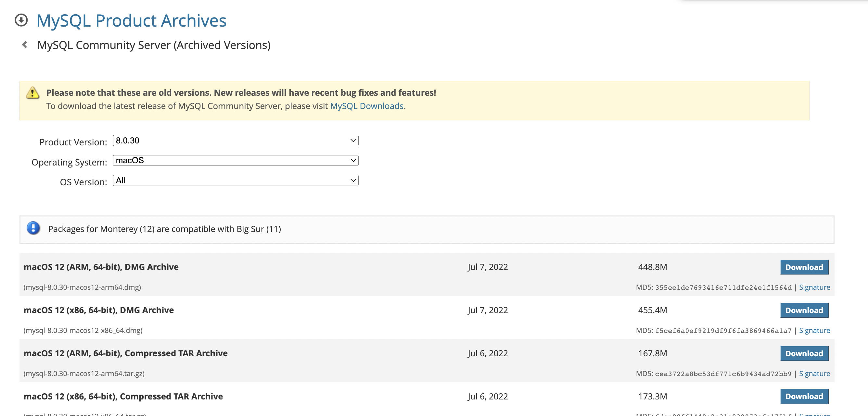Open the Product Version dropdown showing 8.0.30
This screenshot has height=416, width=868.
236,141
